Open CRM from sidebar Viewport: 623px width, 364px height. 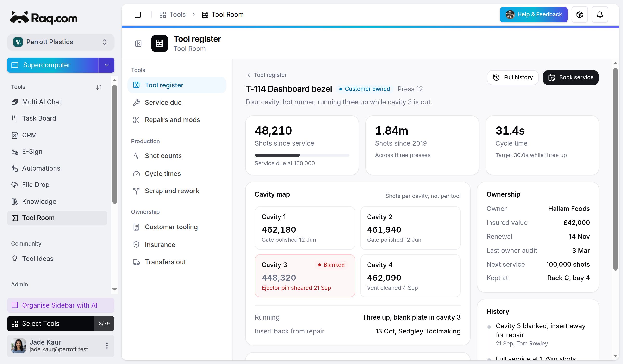point(57,135)
